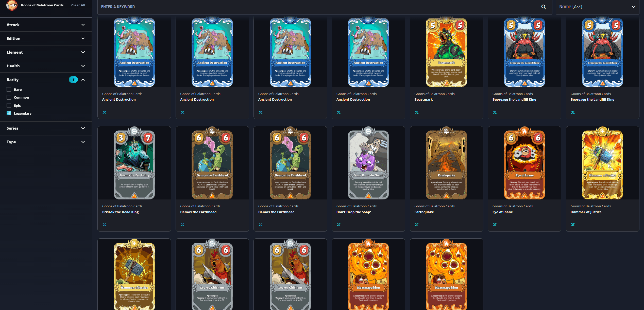The image size is (644, 310).
Task: Open the Beastmark card title link
Action: pyautogui.click(x=423, y=99)
